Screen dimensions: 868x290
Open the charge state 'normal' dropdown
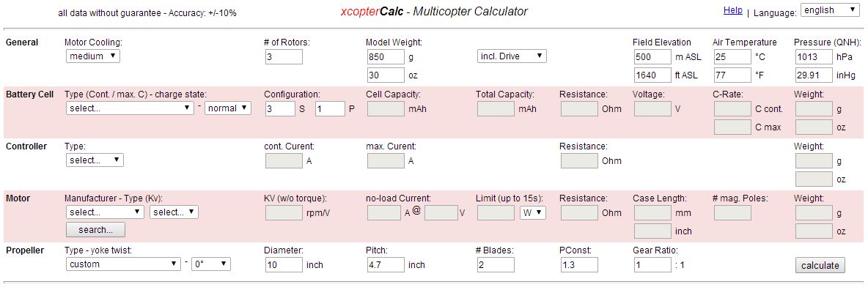tap(228, 108)
